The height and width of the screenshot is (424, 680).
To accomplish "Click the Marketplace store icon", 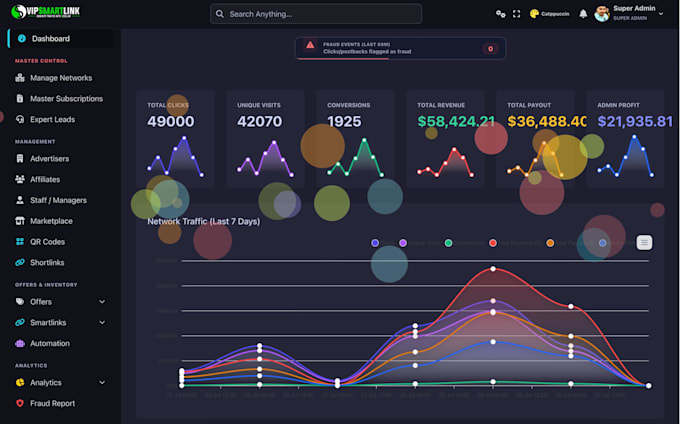I will [x=20, y=221].
